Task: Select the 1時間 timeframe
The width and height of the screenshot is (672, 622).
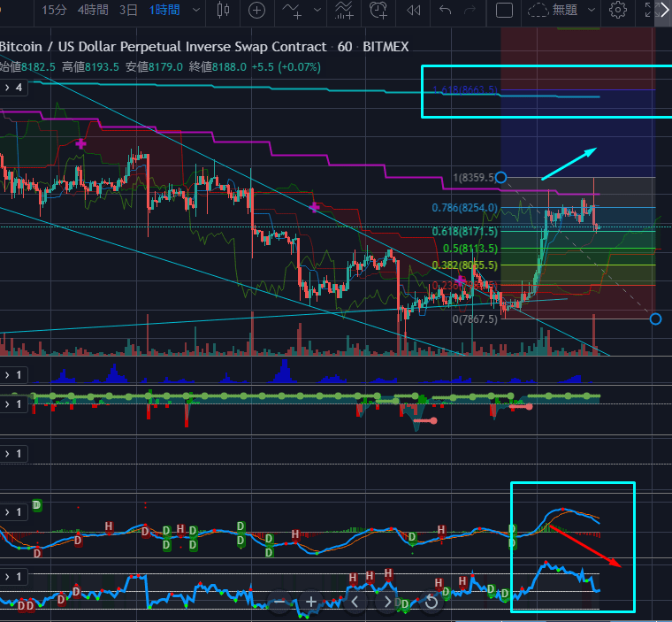Action: point(164,10)
